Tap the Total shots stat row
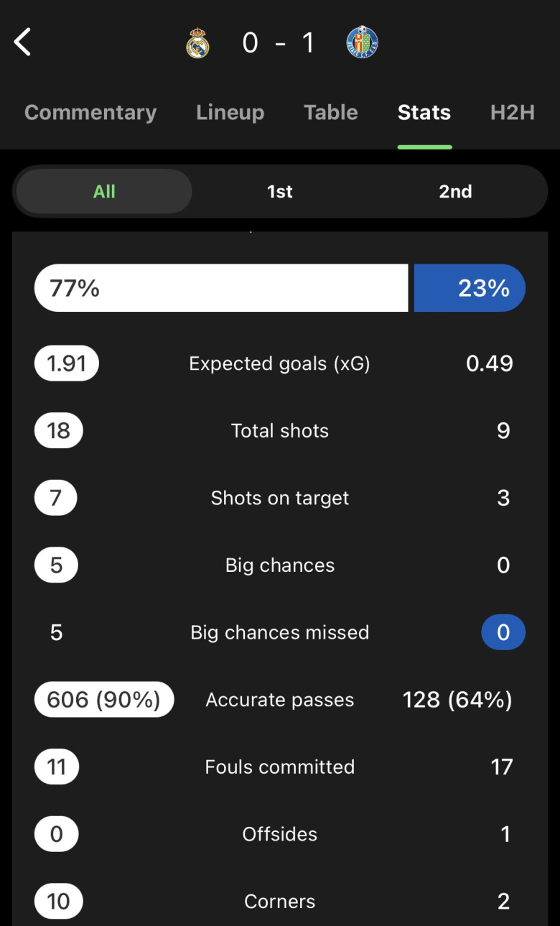The height and width of the screenshot is (926, 560). (279, 431)
